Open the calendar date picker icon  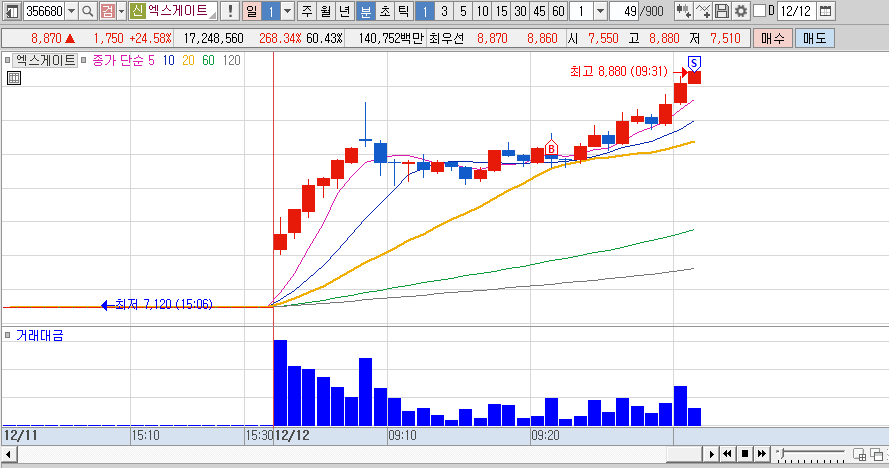pyautogui.click(x=826, y=11)
